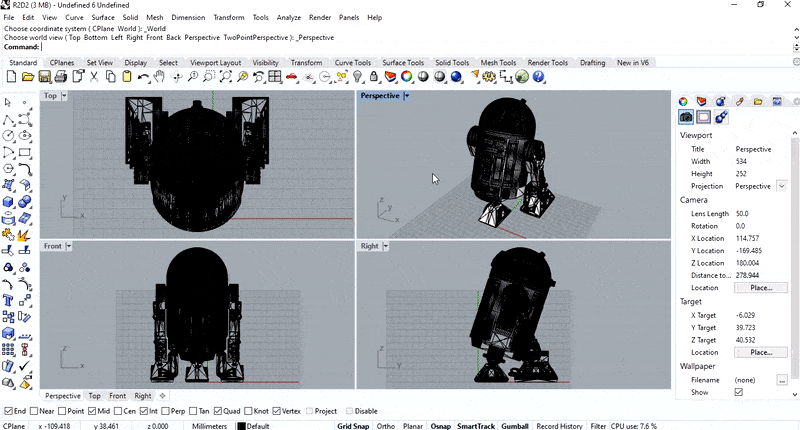Open the Top viewport title dropdown arrow
Viewport: 800px width, 430px height.
64,96
